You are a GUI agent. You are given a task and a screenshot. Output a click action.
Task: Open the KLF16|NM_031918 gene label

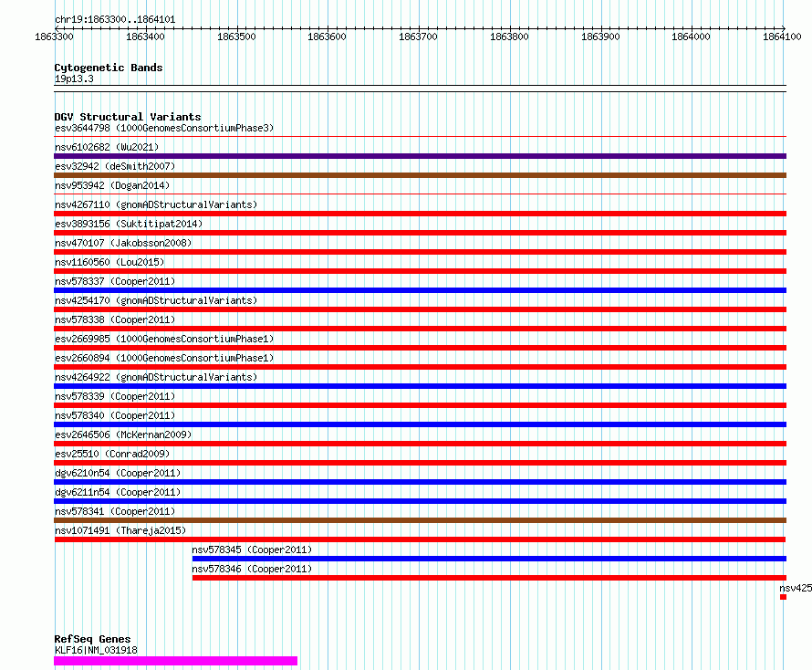click(x=96, y=650)
